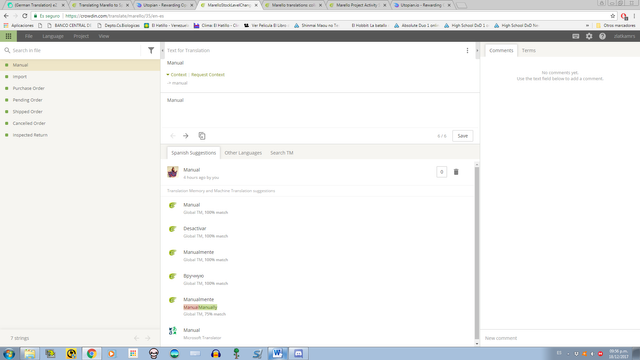Select the Inspected Return string
The image size is (640, 360).
(80, 135)
